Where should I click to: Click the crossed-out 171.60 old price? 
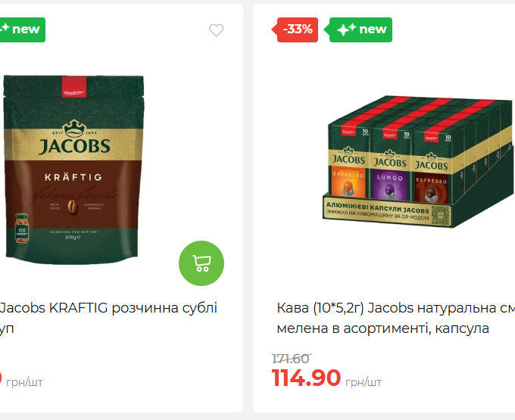coord(291,359)
